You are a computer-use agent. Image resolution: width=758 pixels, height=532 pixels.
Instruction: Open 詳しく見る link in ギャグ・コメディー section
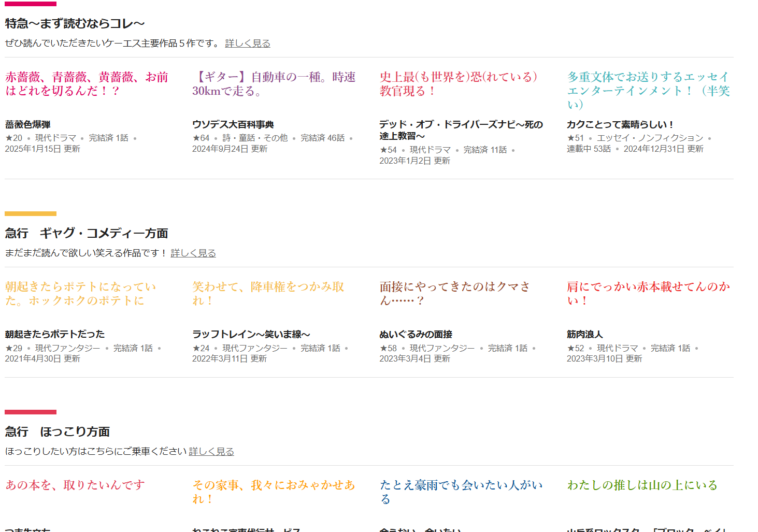pyautogui.click(x=193, y=253)
